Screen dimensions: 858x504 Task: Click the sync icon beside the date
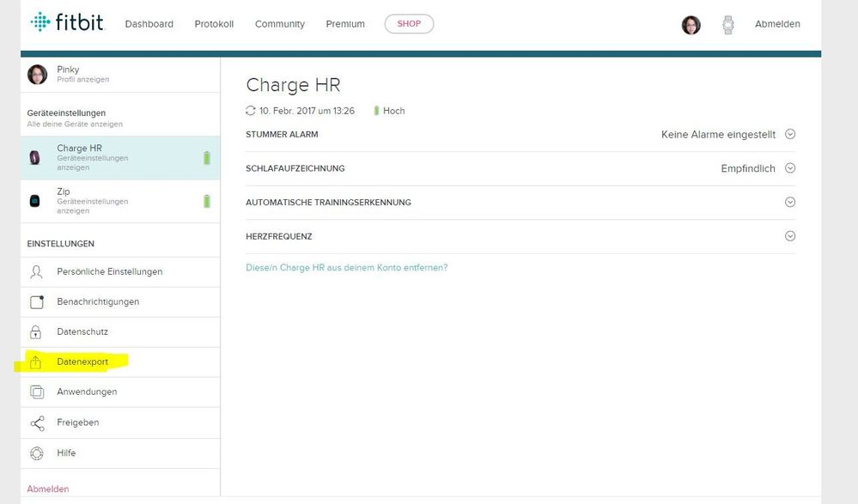click(x=251, y=111)
